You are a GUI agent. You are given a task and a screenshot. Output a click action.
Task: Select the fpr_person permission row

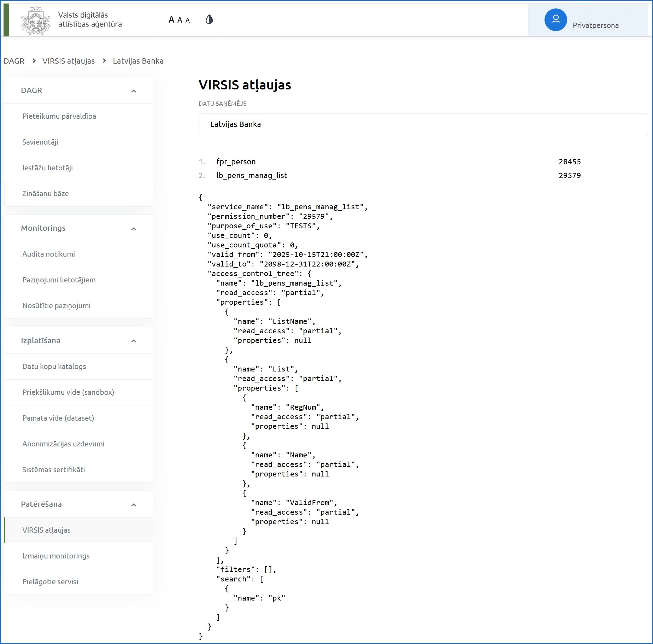[390, 162]
